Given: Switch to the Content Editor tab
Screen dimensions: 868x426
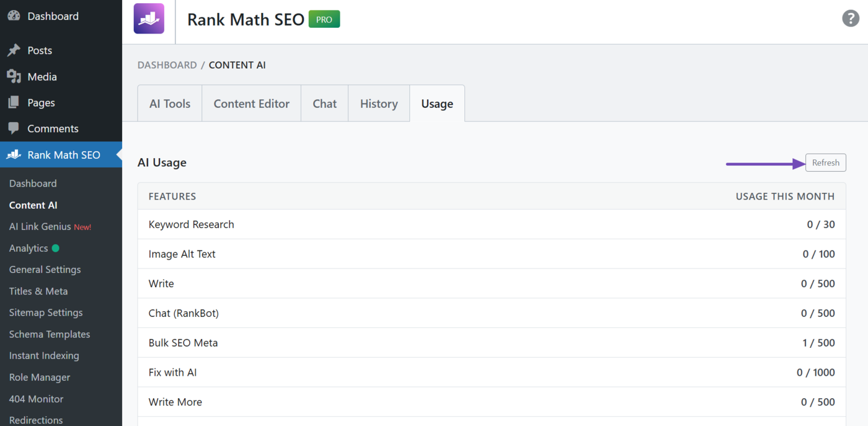Looking at the screenshot, I should click(x=252, y=104).
